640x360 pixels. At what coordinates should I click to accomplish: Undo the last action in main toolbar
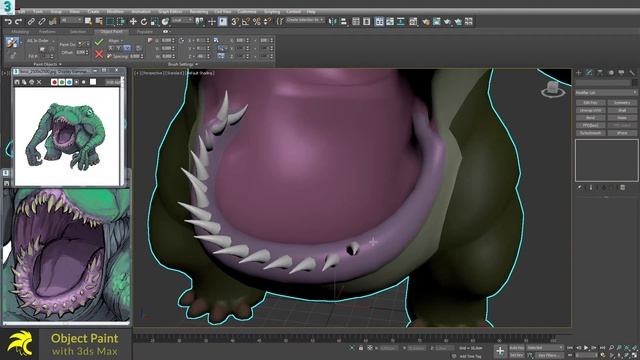(8, 22)
